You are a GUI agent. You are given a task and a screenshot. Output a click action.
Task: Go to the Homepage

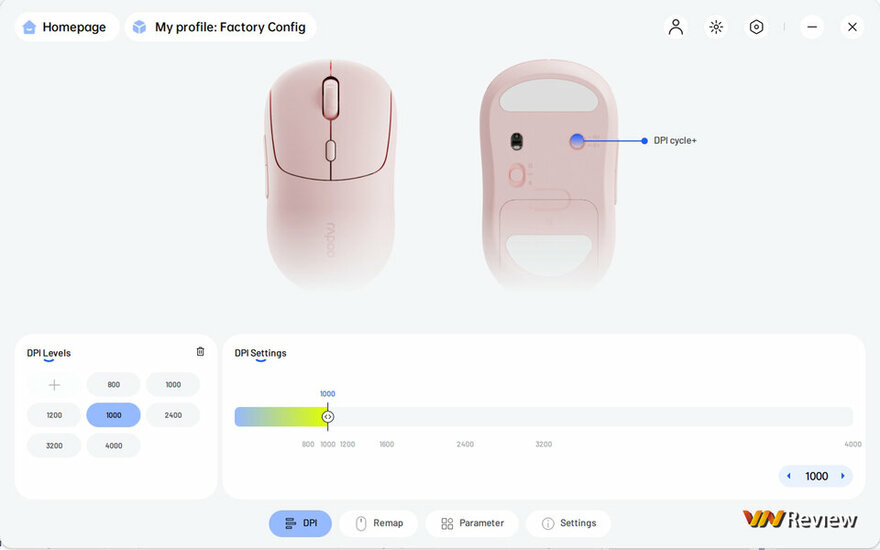coord(67,27)
